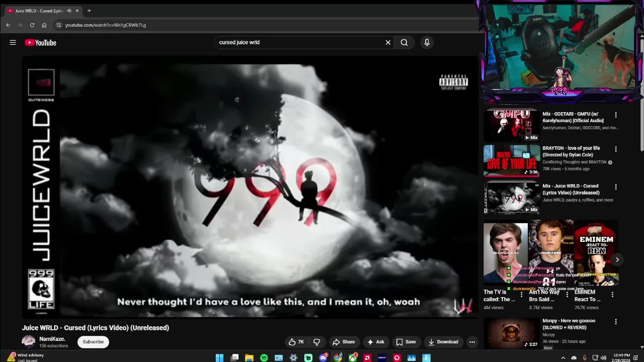644x362 pixels.
Task: Go to the YouTube home logo
Action: [40, 43]
